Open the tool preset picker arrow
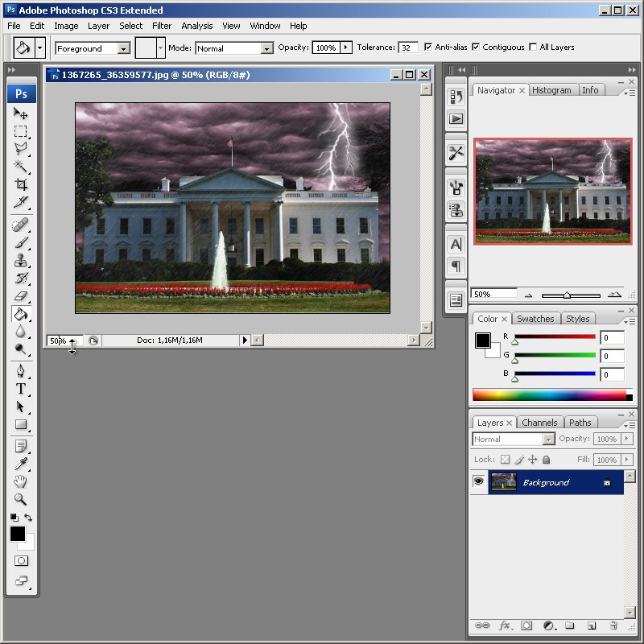Image resolution: width=644 pixels, height=644 pixels. (x=39, y=48)
